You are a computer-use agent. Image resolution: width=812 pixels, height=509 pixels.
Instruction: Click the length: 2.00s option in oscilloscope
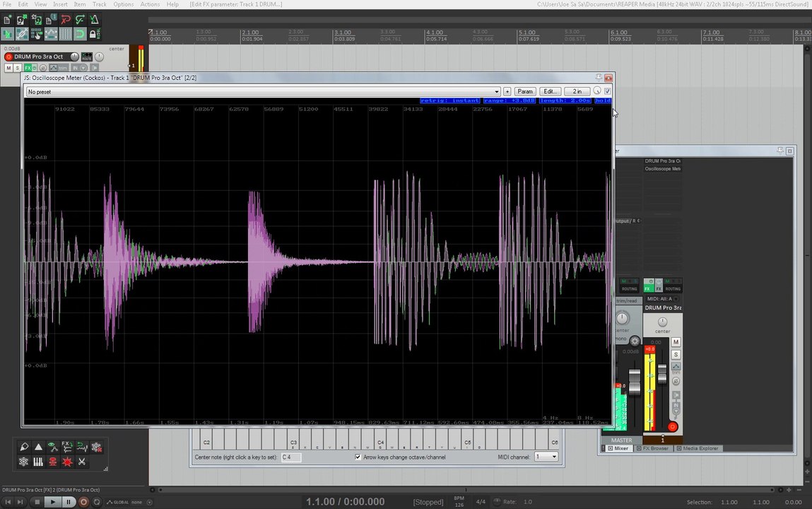point(565,100)
